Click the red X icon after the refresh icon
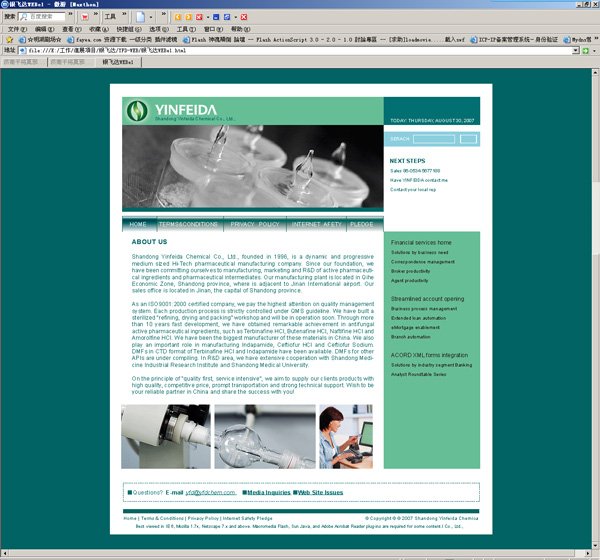The image size is (600, 560). [x=244, y=17]
